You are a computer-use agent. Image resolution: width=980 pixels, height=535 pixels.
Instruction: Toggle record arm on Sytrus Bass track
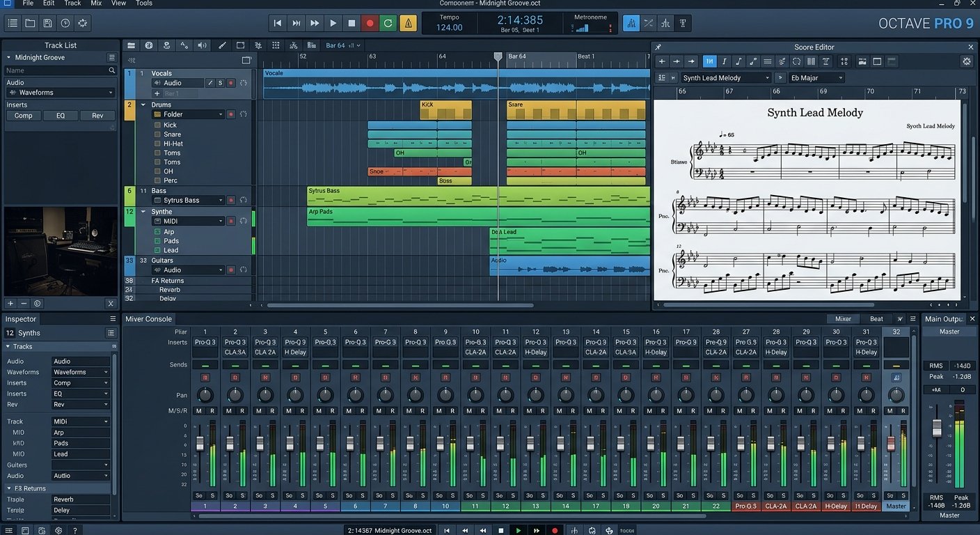tap(230, 200)
